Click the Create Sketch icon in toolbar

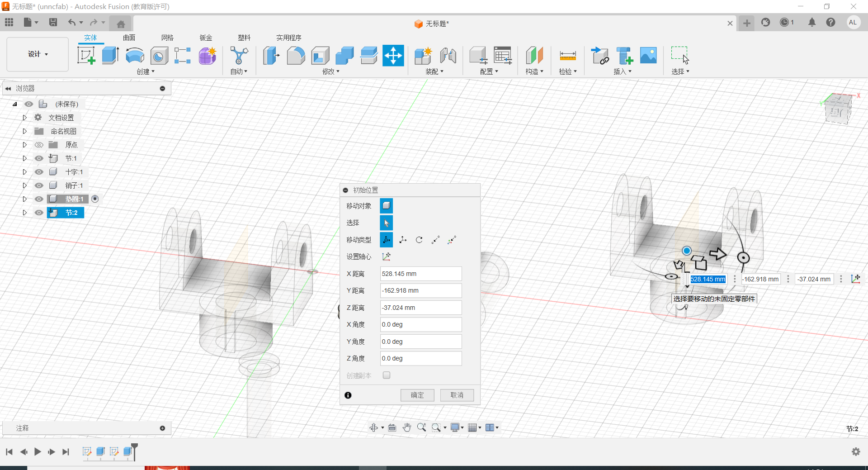point(86,56)
